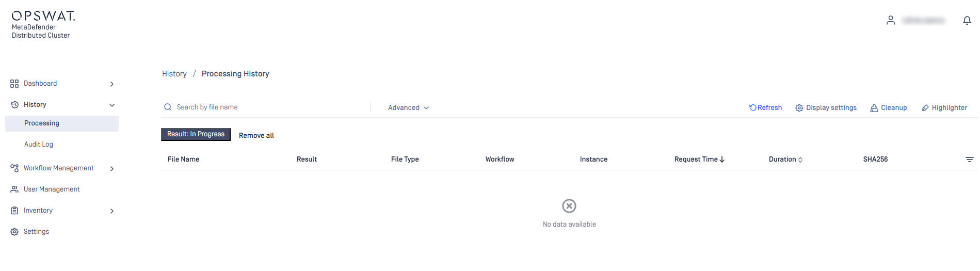Collapse the History section chevron
980x271 pixels.
click(x=112, y=105)
